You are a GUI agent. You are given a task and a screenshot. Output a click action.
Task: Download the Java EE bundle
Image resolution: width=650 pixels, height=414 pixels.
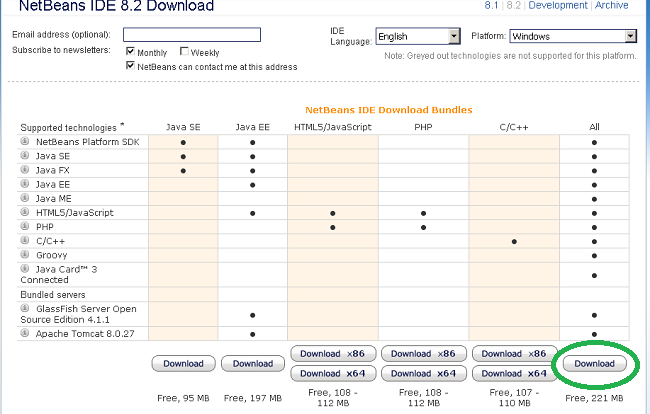[x=253, y=363]
